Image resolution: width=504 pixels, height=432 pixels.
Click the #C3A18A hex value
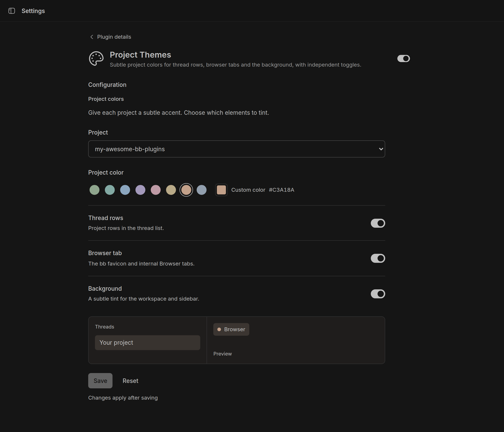pyautogui.click(x=281, y=190)
